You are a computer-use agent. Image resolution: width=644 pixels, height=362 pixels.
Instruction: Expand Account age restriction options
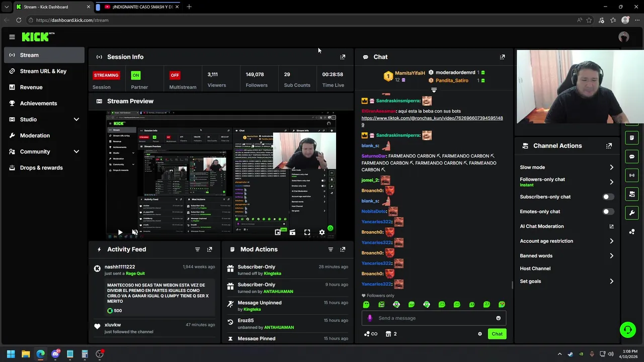[611, 241]
